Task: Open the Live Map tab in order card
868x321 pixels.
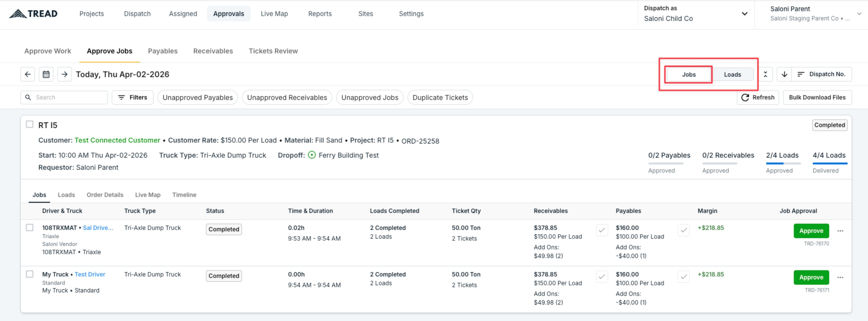Action: 148,195
